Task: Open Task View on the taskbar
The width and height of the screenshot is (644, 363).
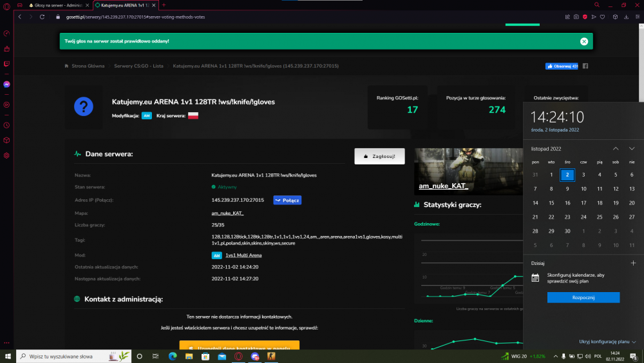Action: (x=155, y=357)
